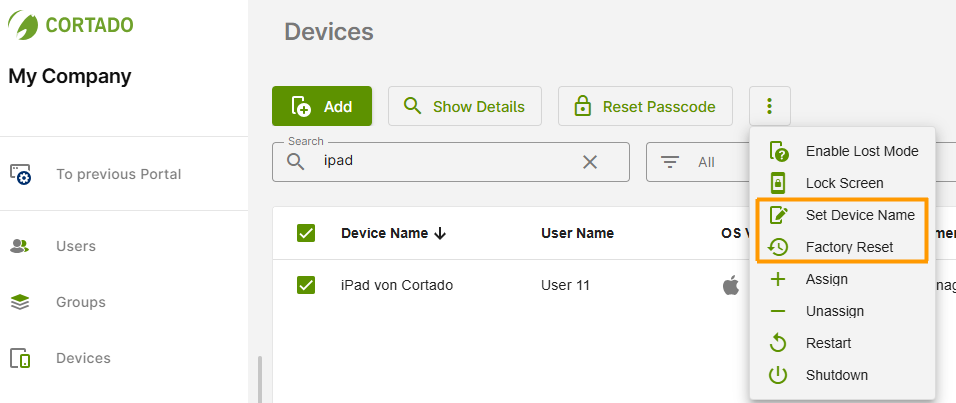Click the Enable Lost Mode icon

(779, 151)
